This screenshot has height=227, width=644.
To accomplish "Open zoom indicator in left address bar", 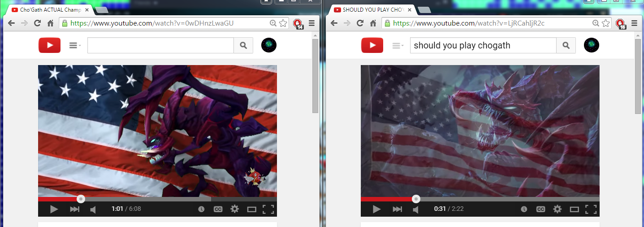I will point(273,23).
